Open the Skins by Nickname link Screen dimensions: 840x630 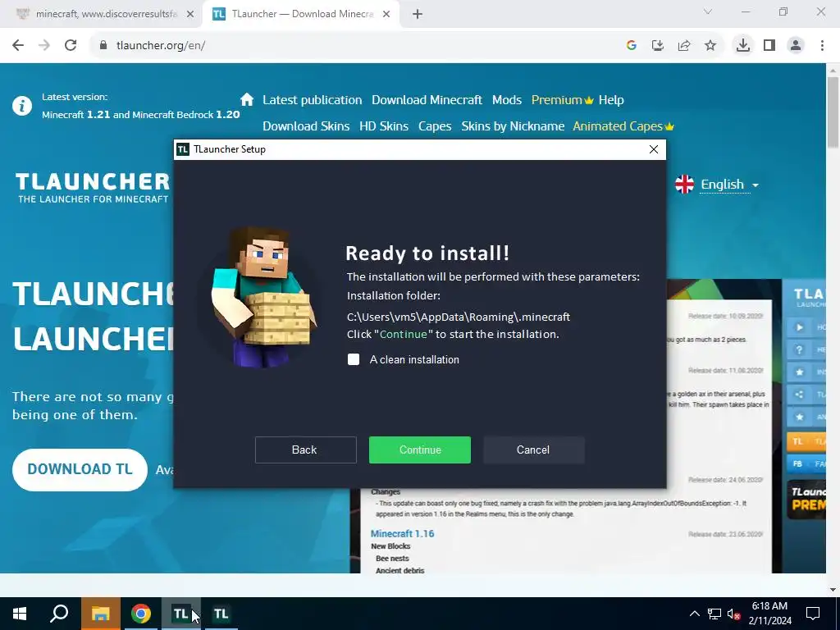pos(513,126)
